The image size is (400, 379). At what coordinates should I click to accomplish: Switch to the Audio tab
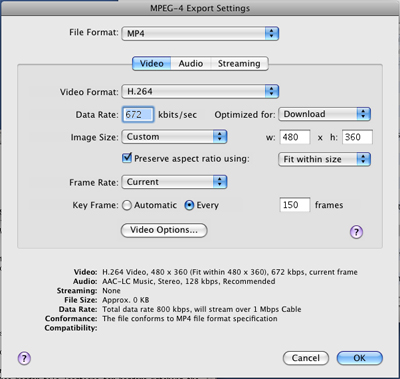tap(191, 63)
